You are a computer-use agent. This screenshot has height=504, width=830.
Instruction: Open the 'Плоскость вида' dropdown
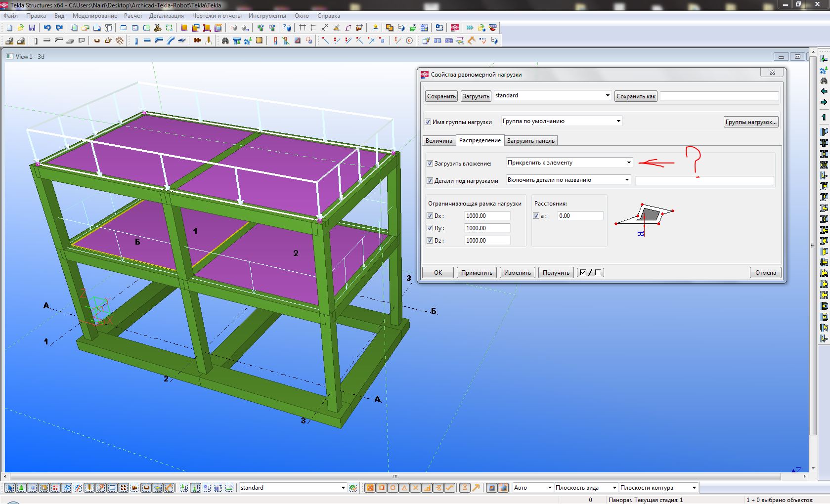614,488
